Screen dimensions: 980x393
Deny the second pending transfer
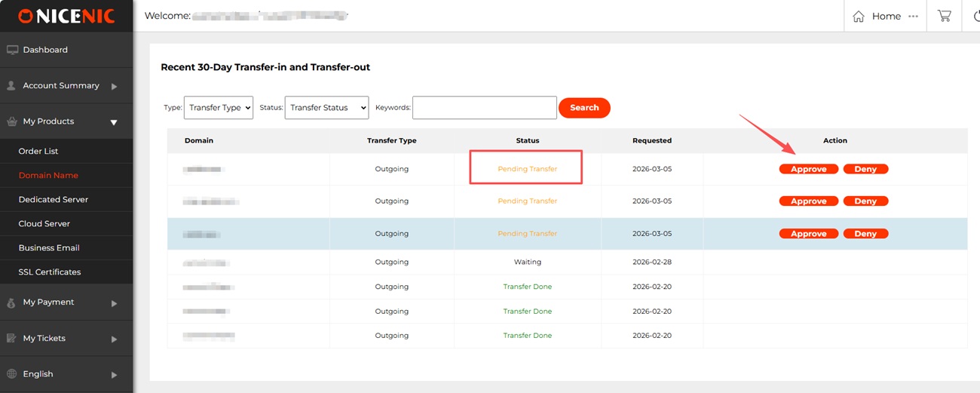pos(865,201)
